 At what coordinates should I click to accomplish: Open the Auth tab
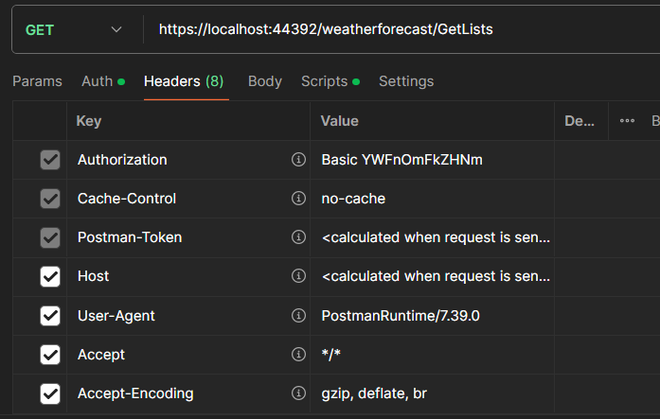pyautogui.click(x=97, y=82)
